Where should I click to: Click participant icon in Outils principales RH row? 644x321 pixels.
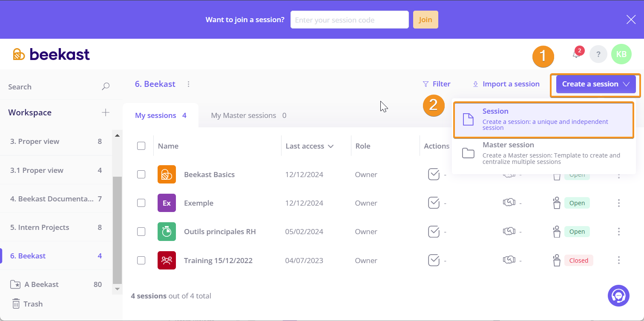[x=556, y=232]
